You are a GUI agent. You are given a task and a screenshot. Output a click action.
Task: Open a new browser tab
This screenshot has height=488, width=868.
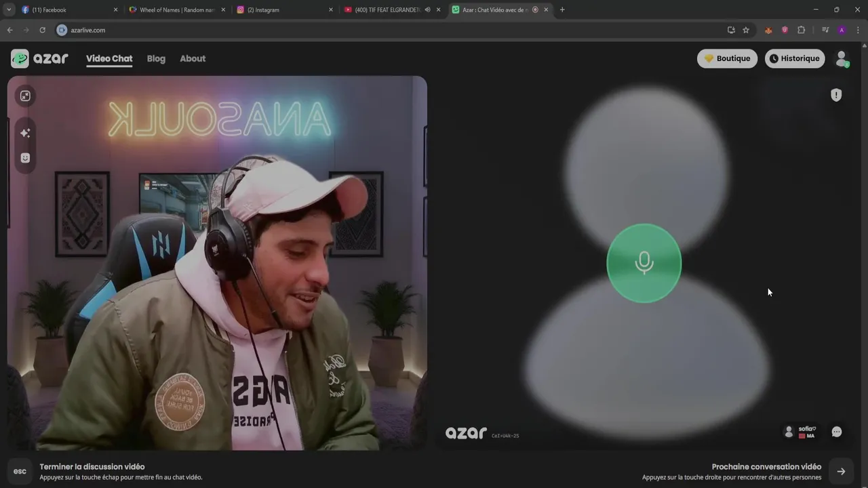pos(562,9)
